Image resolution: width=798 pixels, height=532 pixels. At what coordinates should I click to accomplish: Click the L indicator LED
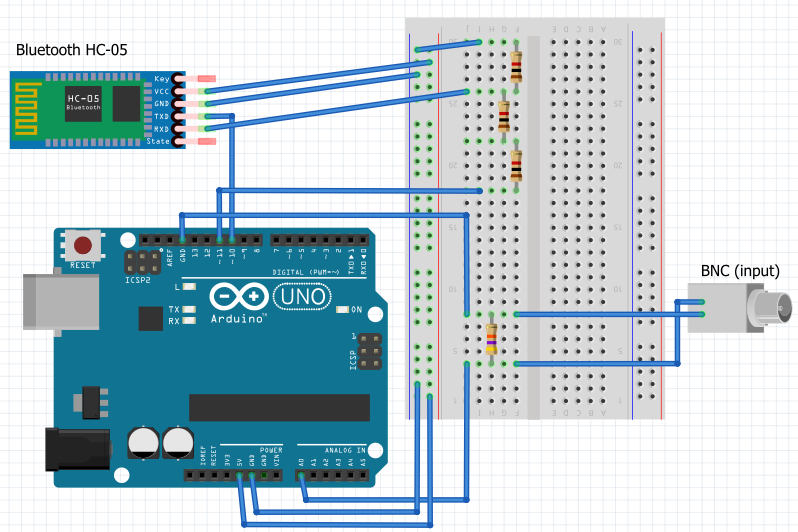[x=189, y=287]
